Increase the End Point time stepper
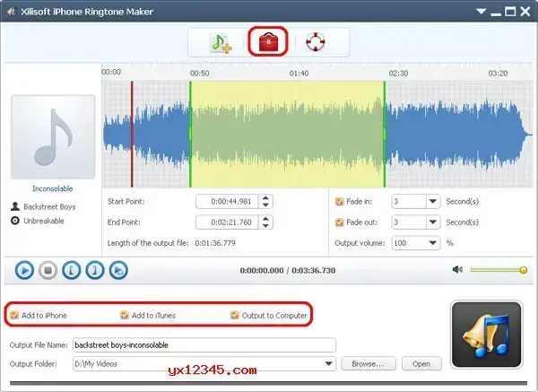 click(265, 219)
